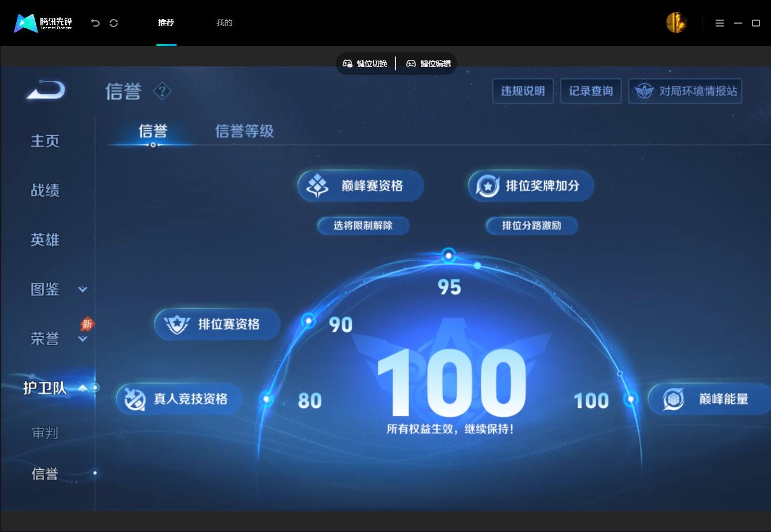Click the text 所有权益生效，继续保持！
The image size is (771, 532).
pyautogui.click(x=450, y=429)
